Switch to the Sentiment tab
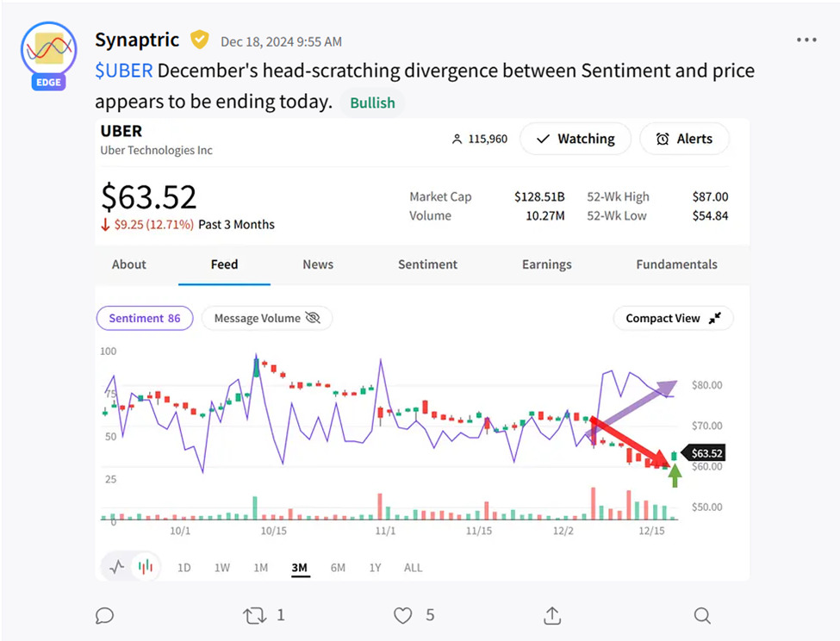This screenshot has width=840, height=641. pyautogui.click(x=427, y=264)
